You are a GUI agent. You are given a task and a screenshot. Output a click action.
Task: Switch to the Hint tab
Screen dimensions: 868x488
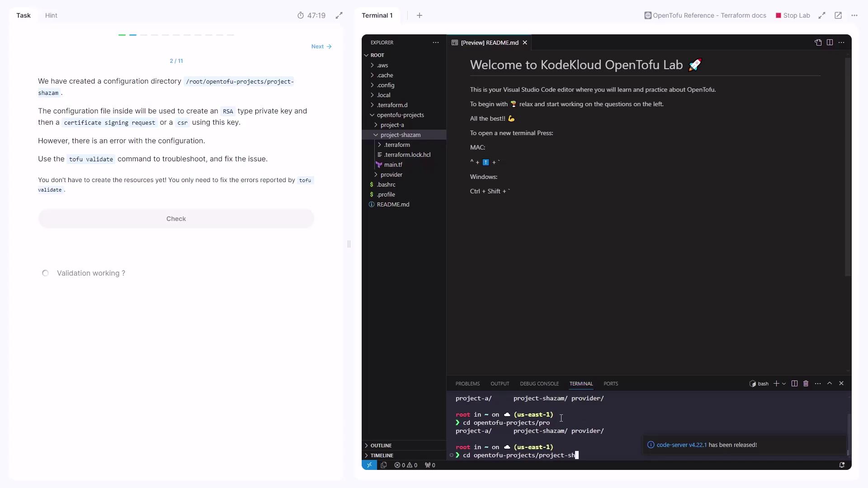tap(51, 15)
